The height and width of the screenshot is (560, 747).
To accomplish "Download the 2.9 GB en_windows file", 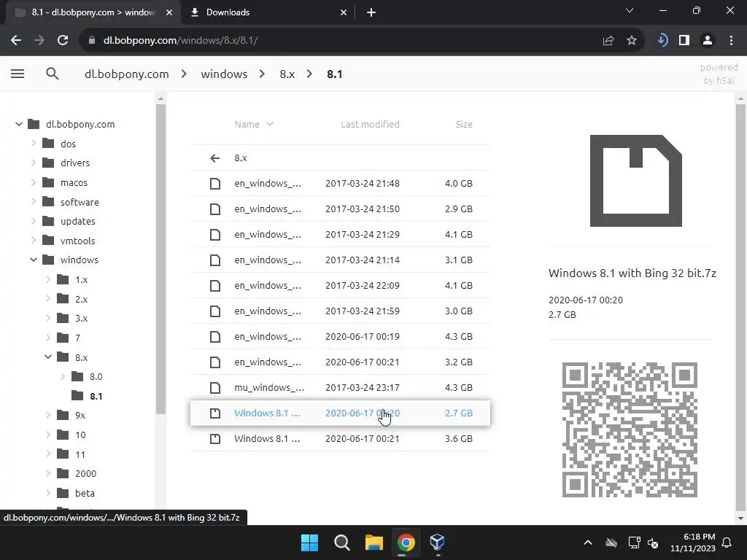I will [x=340, y=209].
